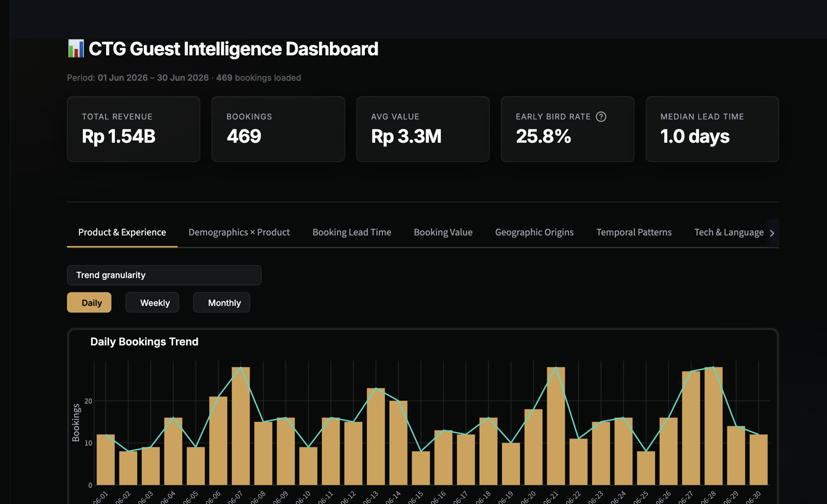827x504 pixels.
Task: Click the 25.8% early bird value
Action: click(x=544, y=136)
